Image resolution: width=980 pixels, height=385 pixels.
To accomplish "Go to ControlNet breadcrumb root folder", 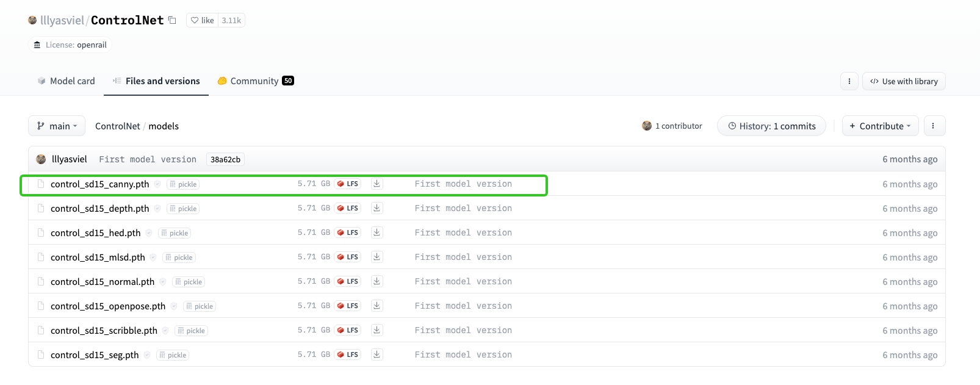I will 117,126.
